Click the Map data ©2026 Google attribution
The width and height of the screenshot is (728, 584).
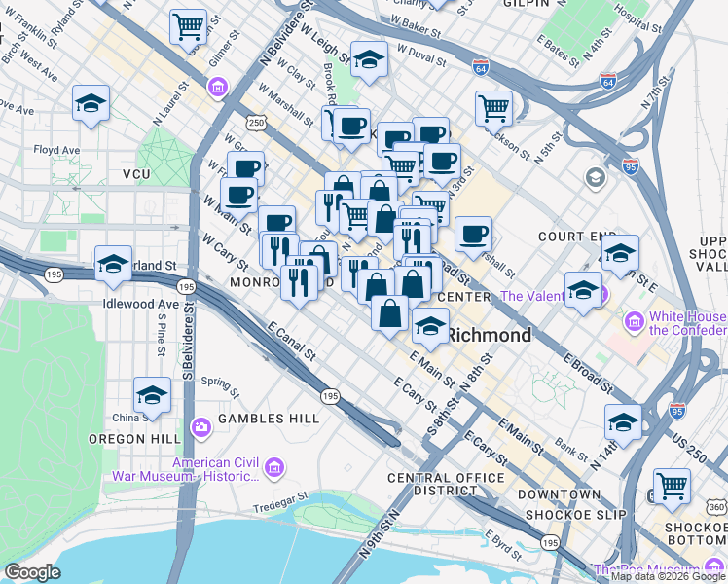click(x=669, y=577)
